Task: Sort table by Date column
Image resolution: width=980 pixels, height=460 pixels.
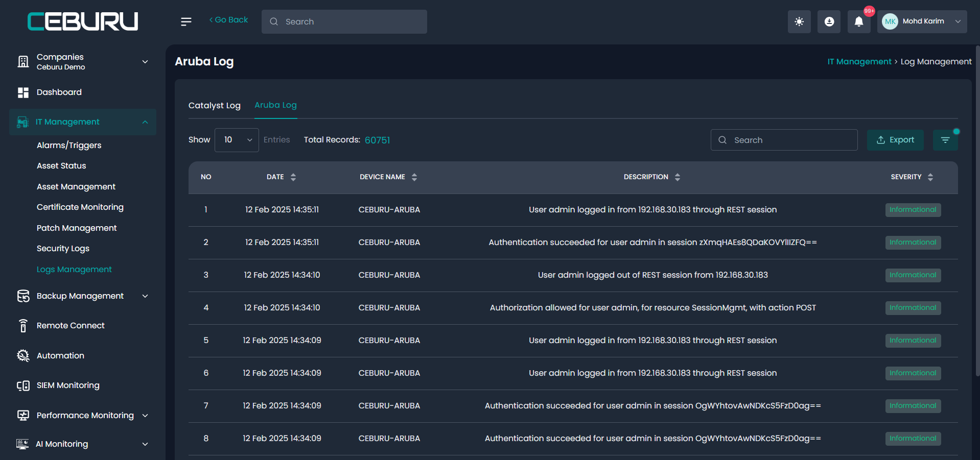Action: pyautogui.click(x=293, y=177)
